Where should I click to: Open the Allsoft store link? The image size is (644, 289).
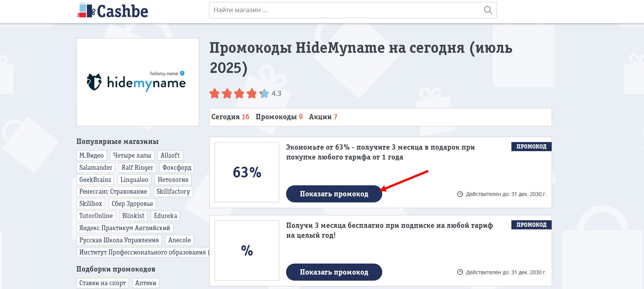click(170, 155)
